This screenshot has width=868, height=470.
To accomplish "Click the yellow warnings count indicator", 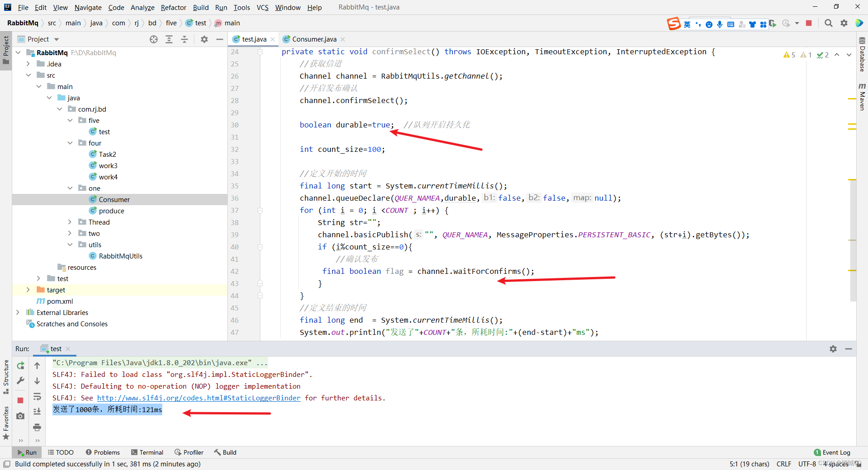I will 789,55.
